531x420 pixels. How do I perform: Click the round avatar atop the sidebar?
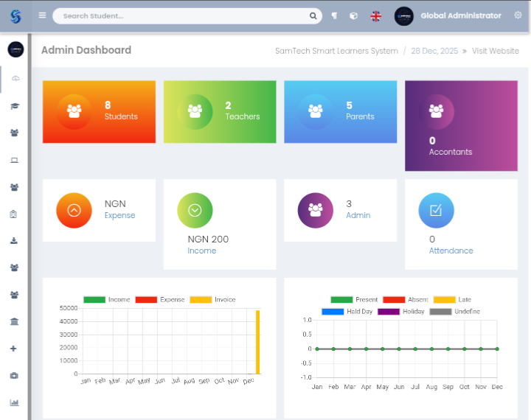tap(15, 49)
